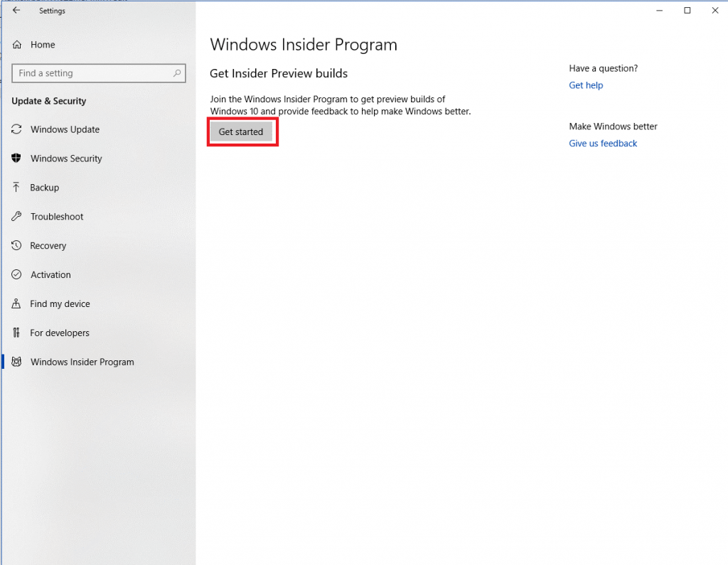Viewport: 728px width, 565px height.
Task: Click the Get Insider Preview builds heading
Action: pyautogui.click(x=279, y=73)
